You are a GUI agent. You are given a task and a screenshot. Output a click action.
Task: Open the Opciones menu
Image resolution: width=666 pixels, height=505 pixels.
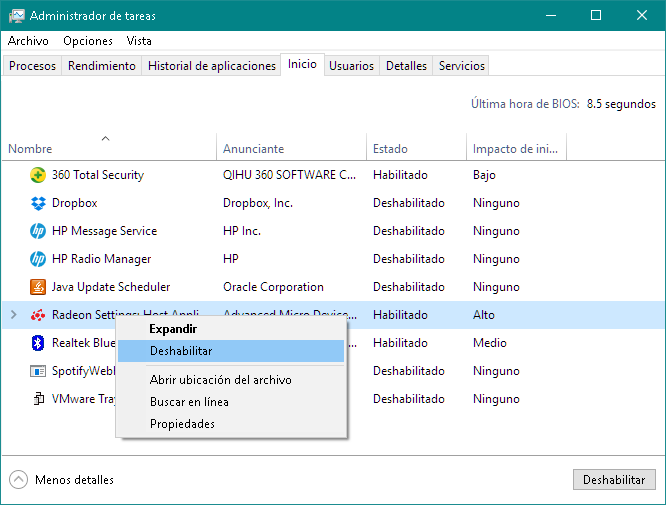click(x=88, y=41)
